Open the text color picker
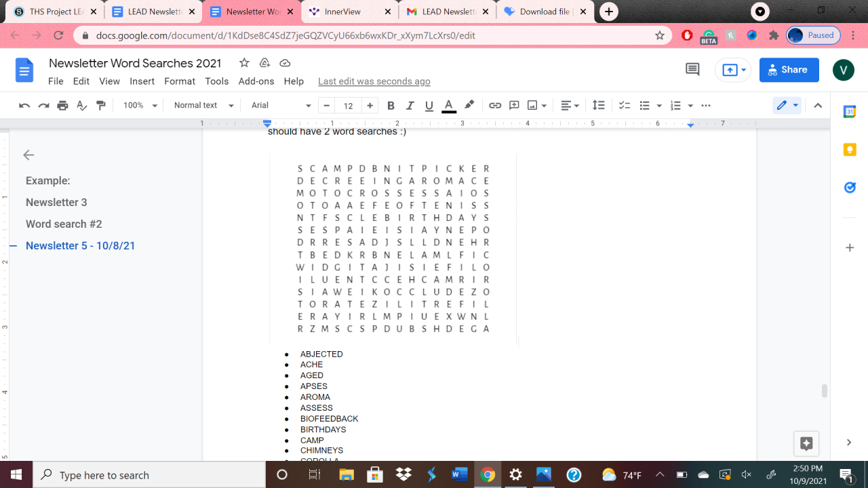 coord(448,106)
